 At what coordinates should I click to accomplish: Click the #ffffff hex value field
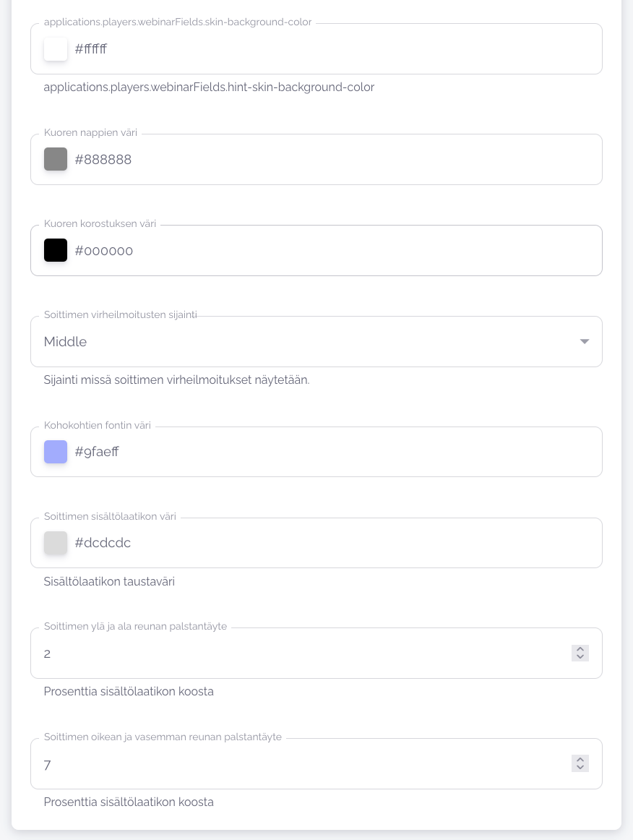click(289, 49)
